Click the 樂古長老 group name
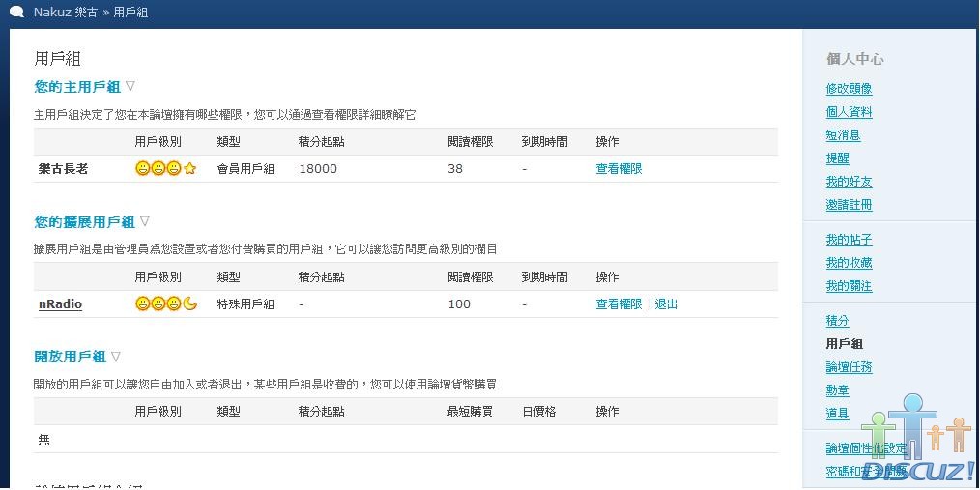This screenshot has width=980, height=490. [x=63, y=169]
